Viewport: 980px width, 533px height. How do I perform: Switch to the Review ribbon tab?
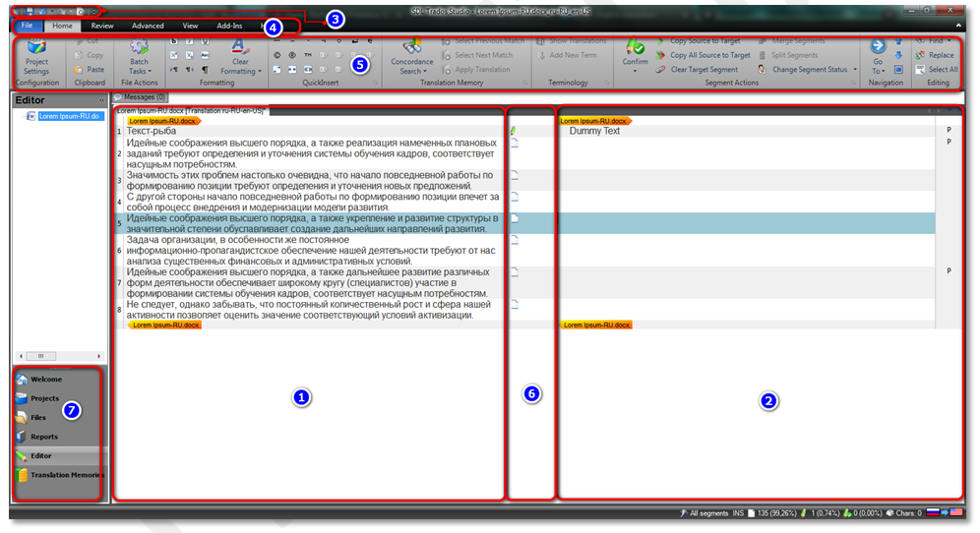pos(102,26)
